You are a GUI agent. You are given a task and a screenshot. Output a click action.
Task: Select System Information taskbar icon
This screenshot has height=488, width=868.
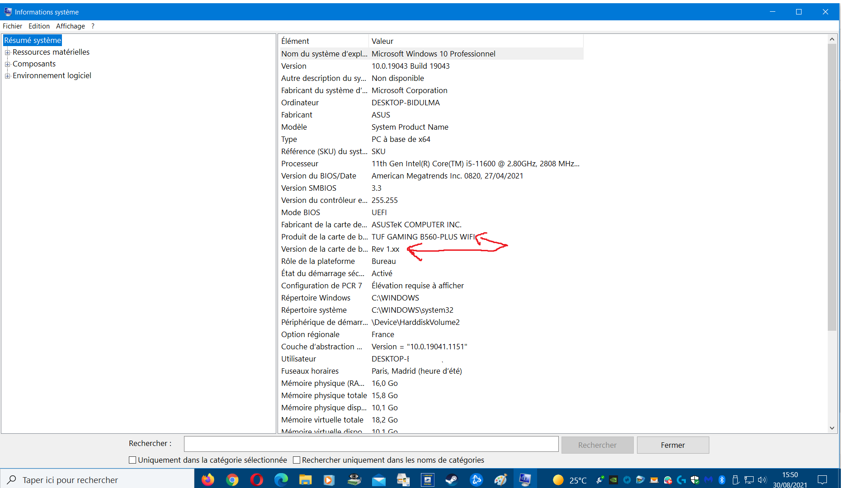(525, 480)
